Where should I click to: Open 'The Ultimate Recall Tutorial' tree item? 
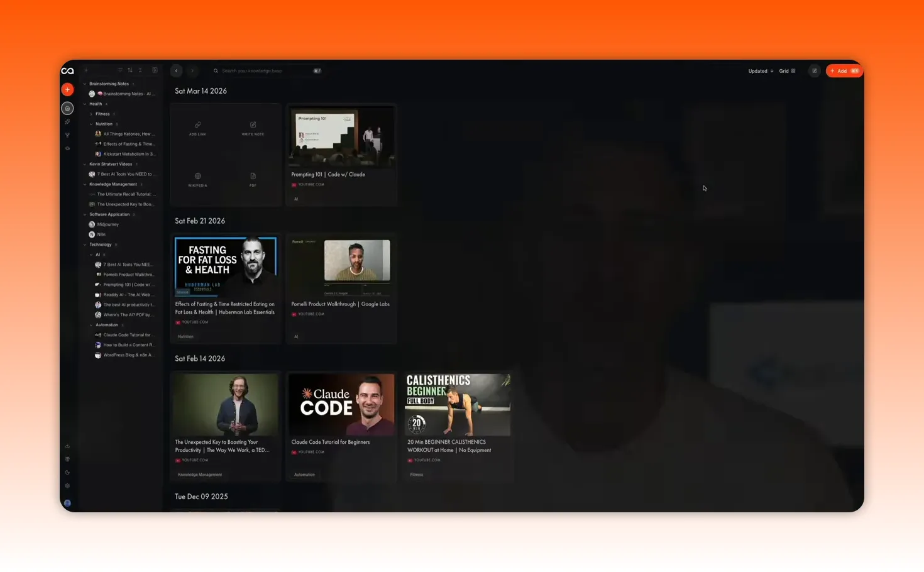122,194
